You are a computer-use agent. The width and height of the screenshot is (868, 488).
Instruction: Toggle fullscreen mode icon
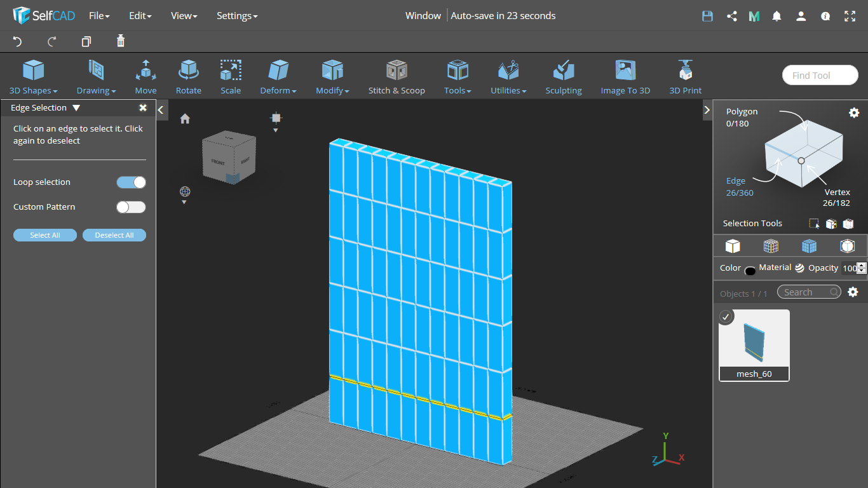point(850,17)
